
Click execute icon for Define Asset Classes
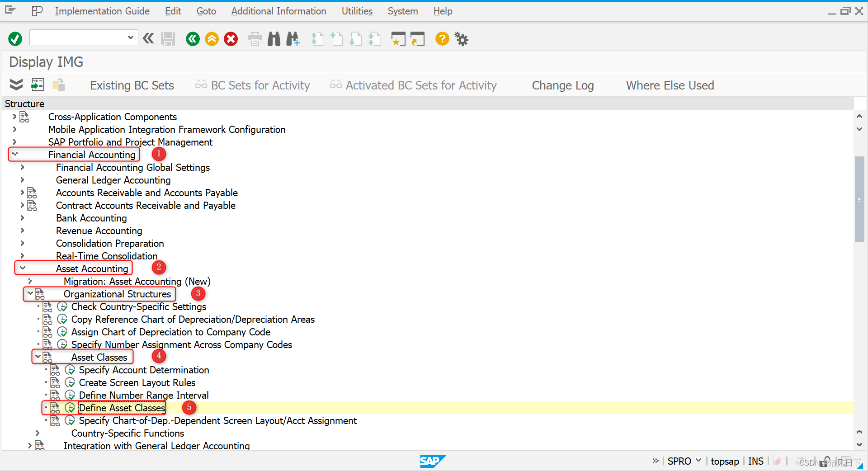pos(70,408)
